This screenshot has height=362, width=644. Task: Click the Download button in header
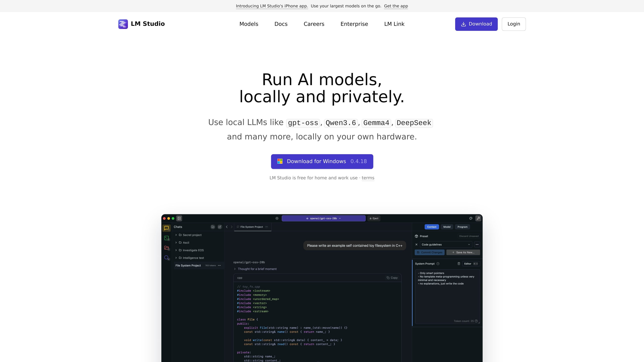[476, 24]
